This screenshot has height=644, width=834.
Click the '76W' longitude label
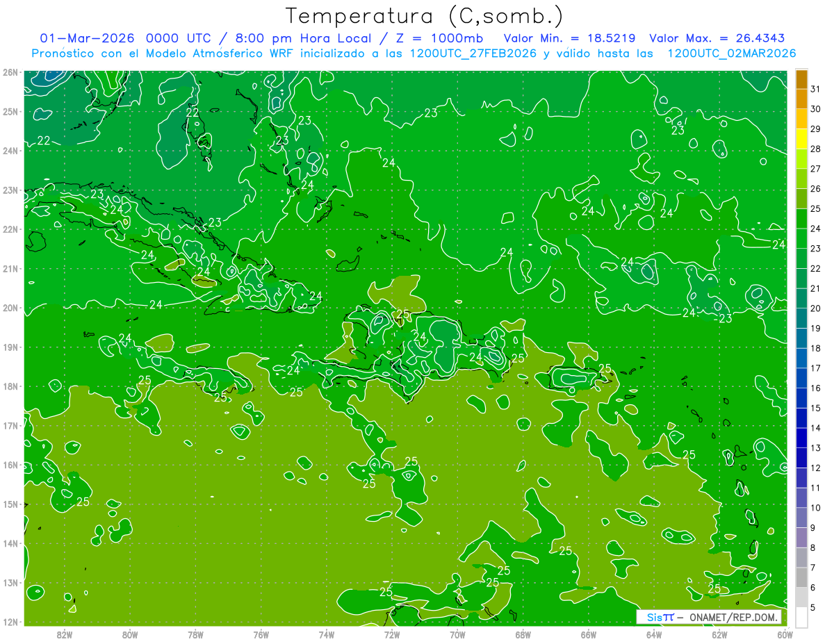click(261, 634)
